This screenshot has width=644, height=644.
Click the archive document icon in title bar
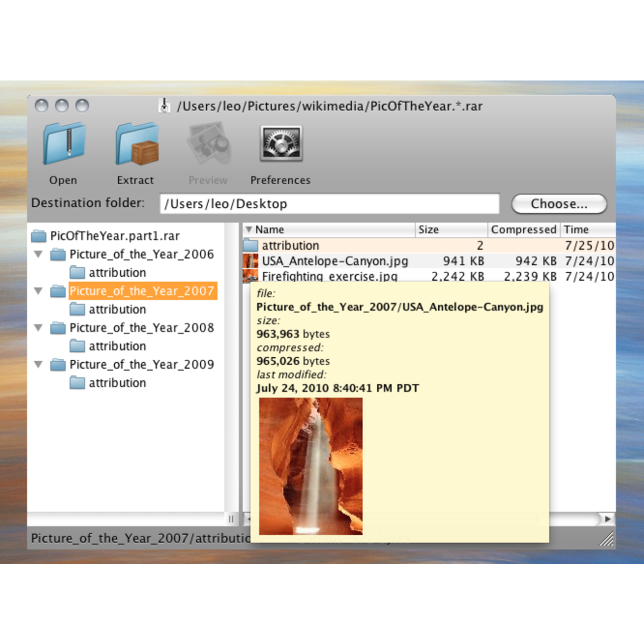(x=165, y=106)
